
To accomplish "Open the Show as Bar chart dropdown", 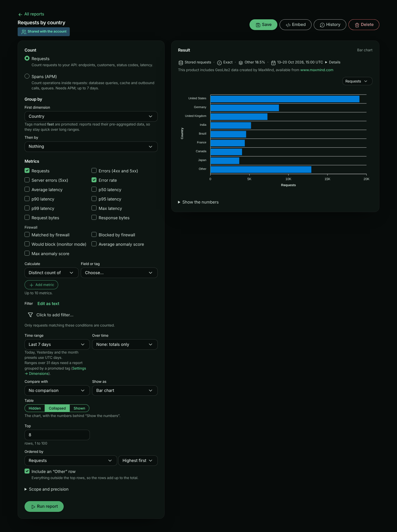I will [x=125, y=391].
